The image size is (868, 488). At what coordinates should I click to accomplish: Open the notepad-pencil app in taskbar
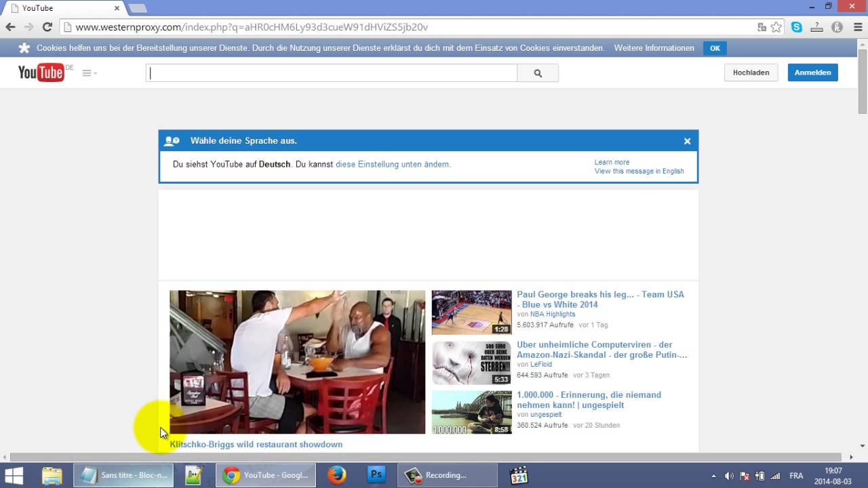[x=195, y=475]
